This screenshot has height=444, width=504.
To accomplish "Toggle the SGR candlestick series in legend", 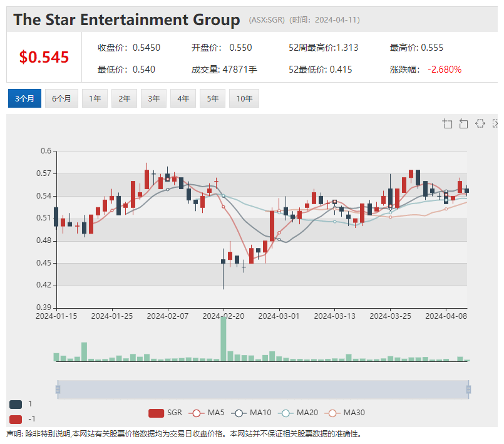I will pyautogui.click(x=165, y=413).
